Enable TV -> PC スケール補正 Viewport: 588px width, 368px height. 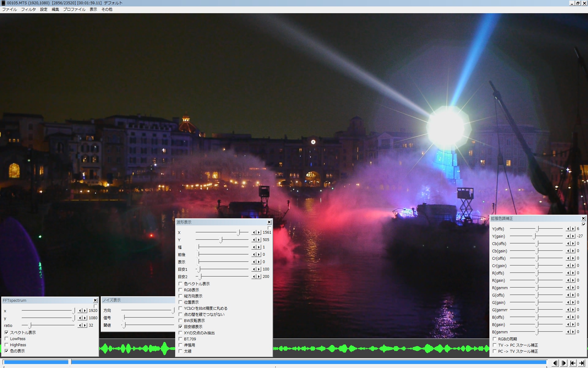(x=495, y=345)
